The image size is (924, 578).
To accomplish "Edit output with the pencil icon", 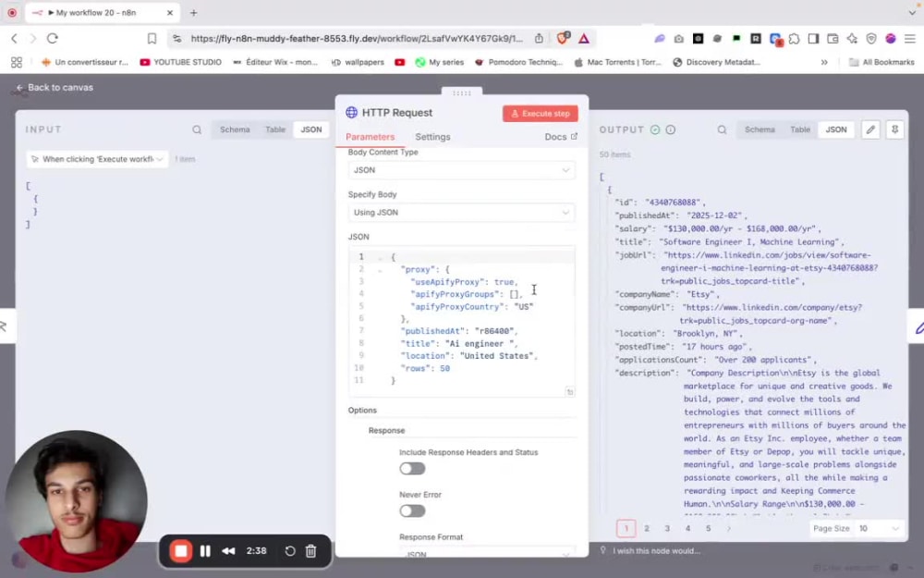I will click(x=870, y=129).
